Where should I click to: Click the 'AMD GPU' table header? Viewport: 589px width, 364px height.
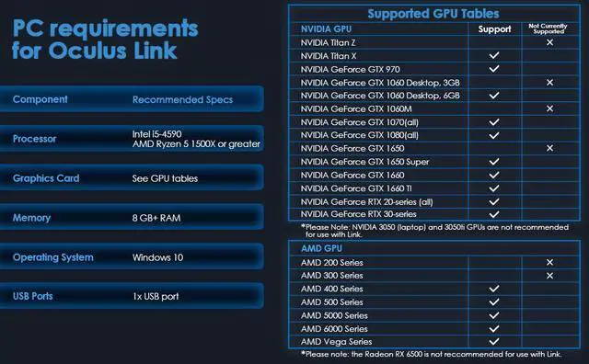click(321, 248)
